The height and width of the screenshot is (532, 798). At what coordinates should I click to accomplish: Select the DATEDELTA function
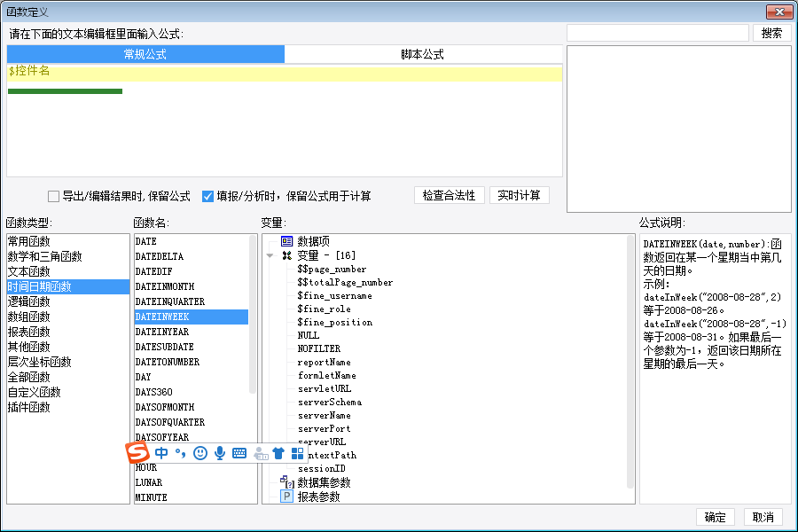[192, 256]
